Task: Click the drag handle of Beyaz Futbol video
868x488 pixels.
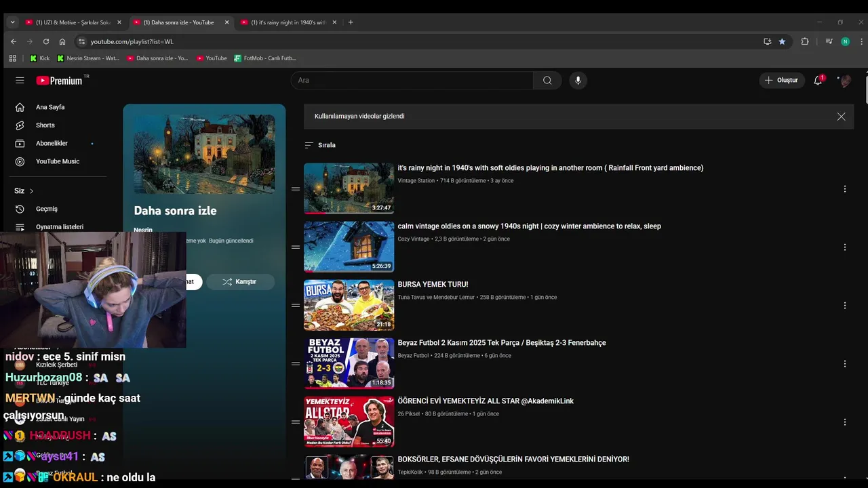Action: (x=296, y=364)
